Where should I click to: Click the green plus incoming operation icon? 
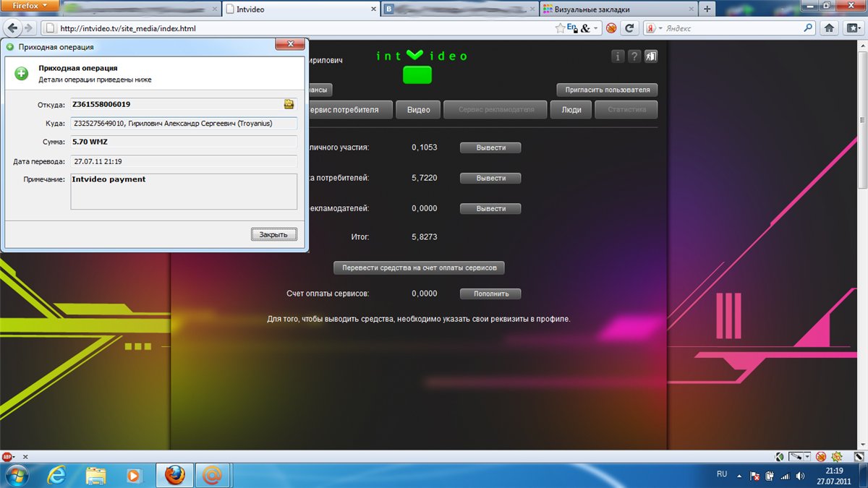(x=22, y=73)
